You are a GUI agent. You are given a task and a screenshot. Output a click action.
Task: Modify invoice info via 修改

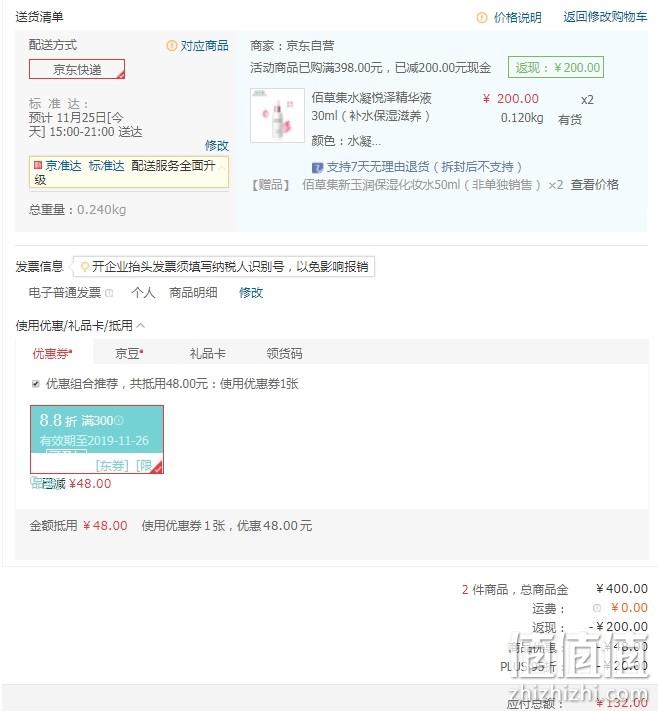coord(251,292)
